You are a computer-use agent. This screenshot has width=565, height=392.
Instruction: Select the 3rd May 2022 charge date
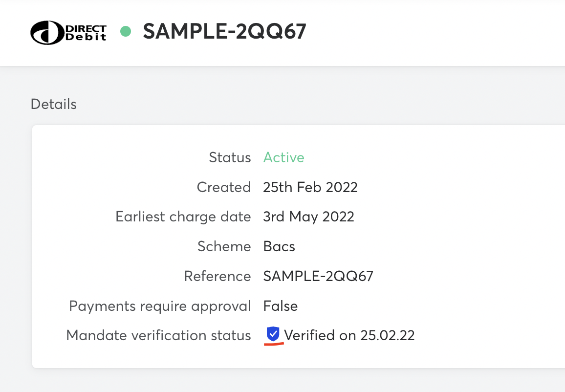click(308, 217)
